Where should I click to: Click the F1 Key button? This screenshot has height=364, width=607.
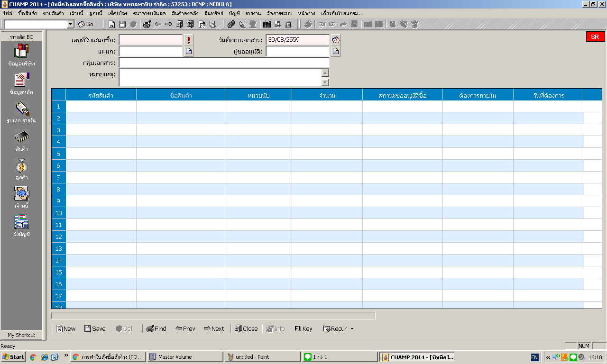tap(303, 328)
